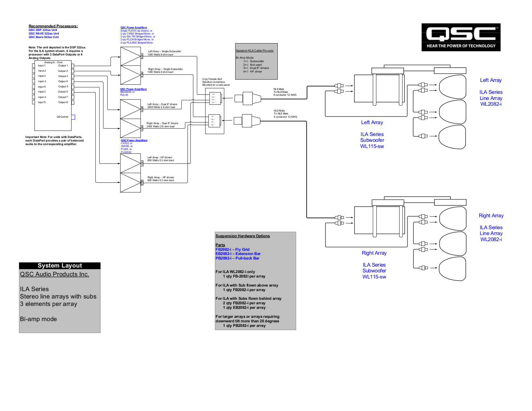The image size is (532, 411).
Task: Select the NL8 Male cable connector graphic
Action: (248, 98)
